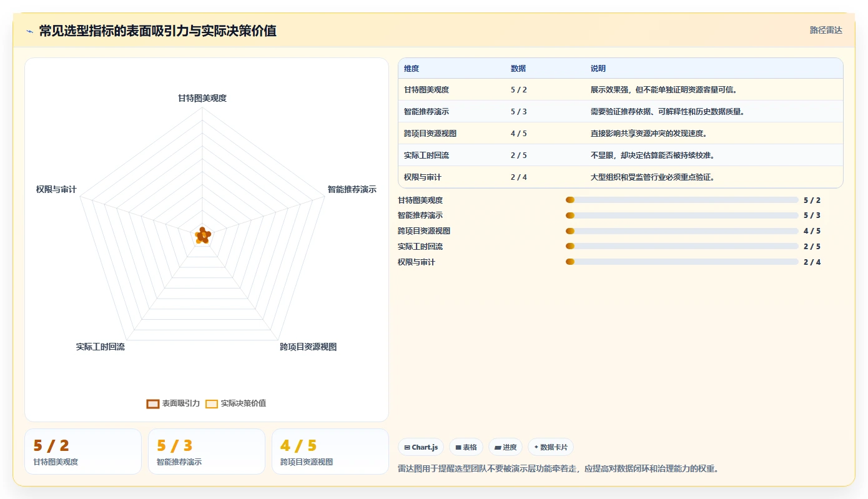Click the 智能推荐演示 progress bar
868x499 pixels.
(682, 215)
